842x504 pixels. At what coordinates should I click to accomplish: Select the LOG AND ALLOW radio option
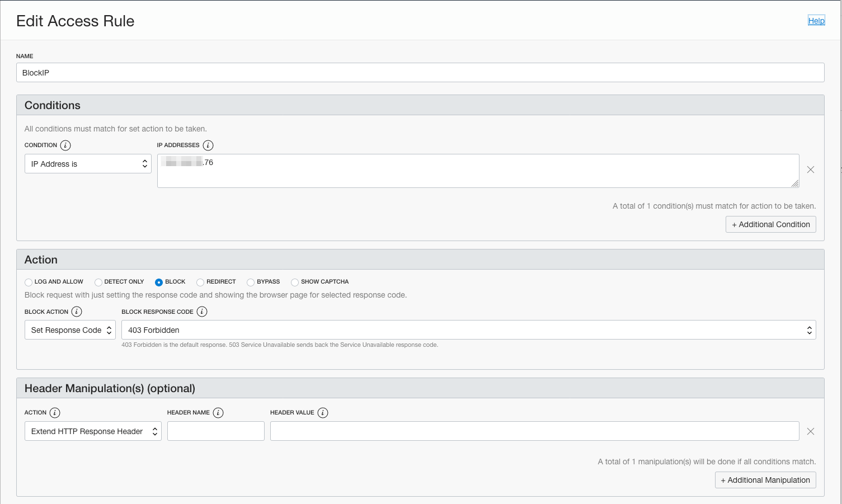point(29,282)
